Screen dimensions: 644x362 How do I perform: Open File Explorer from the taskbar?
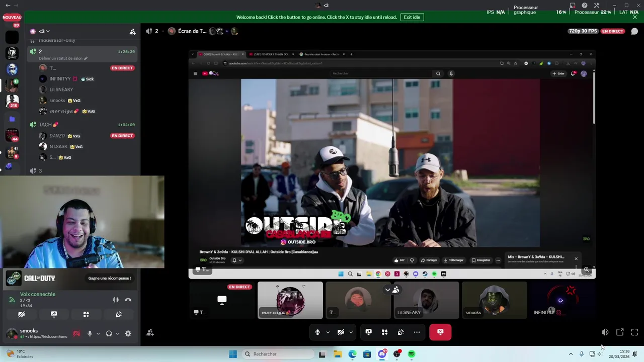338,354
